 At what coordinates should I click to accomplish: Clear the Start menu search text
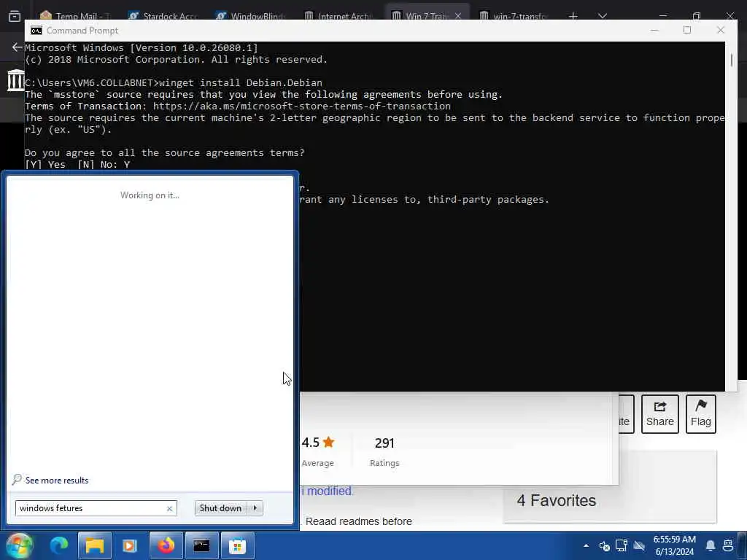[x=169, y=508]
